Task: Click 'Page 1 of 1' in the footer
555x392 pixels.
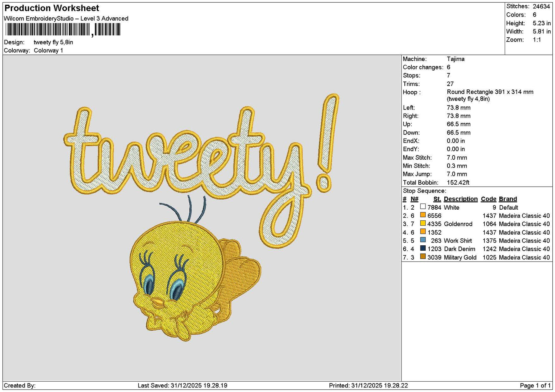Action: click(x=535, y=385)
